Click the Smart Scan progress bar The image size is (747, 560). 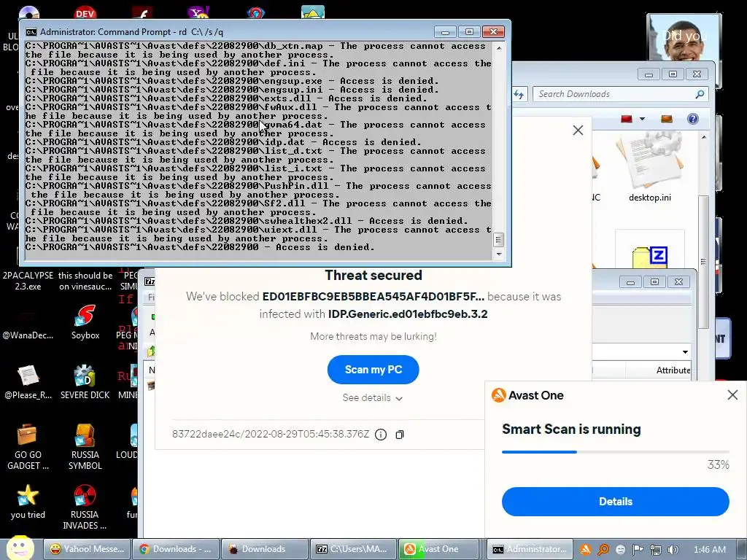pyautogui.click(x=616, y=451)
